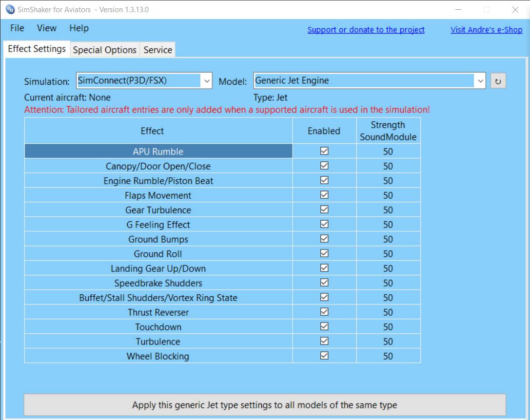
Task: Click the Enabled column header
Action: (324, 131)
